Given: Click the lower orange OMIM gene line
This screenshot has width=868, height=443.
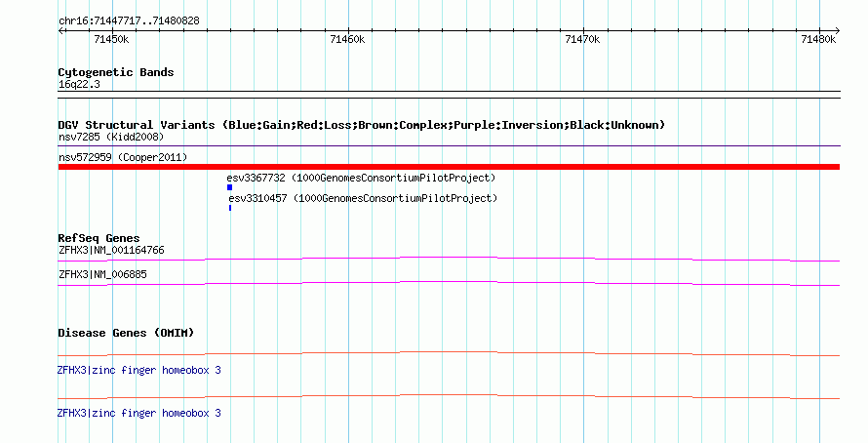Looking at the screenshot, I should pyautogui.click(x=449, y=396).
